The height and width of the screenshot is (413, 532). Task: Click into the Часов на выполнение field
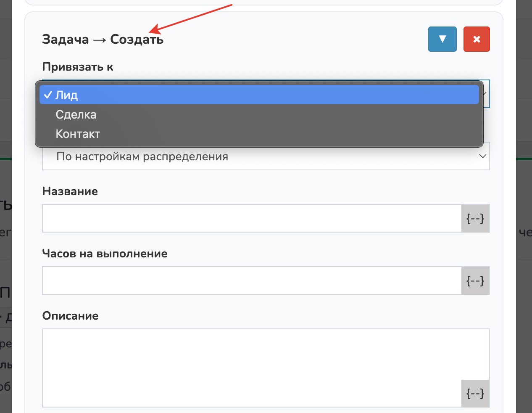tap(252, 281)
